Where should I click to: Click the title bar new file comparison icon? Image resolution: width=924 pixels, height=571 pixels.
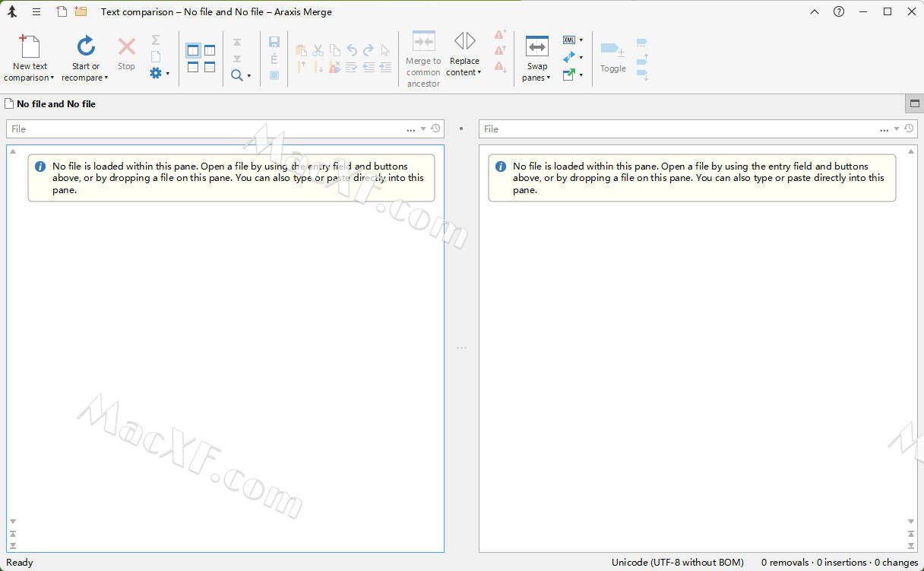coord(62,11)
